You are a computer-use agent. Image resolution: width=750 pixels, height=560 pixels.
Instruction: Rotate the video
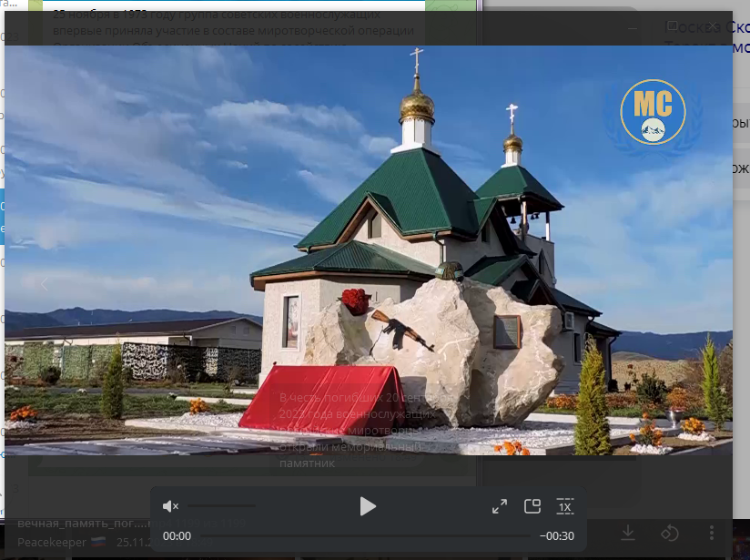[672, 534]
